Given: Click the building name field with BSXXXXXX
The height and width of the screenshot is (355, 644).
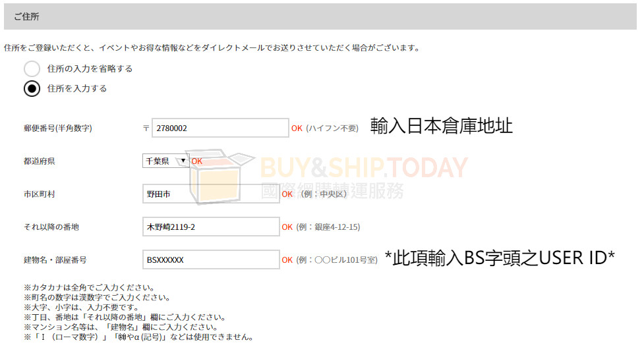Looking at the screenshot, I should (x=211, y=259).
